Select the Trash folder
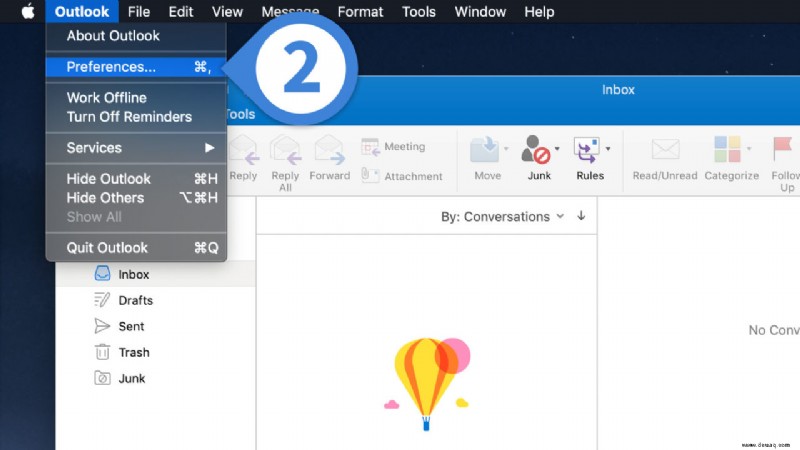The image size is (800, 450). point(156,352)
